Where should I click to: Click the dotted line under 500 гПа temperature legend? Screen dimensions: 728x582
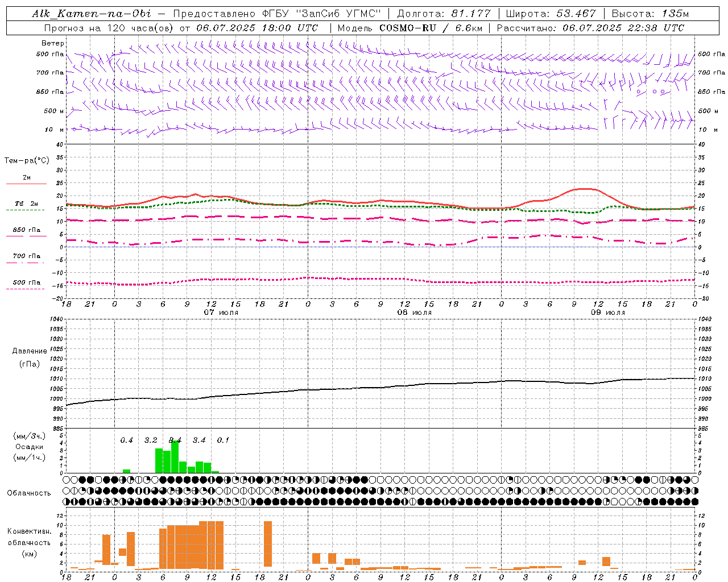pos(25,289)
